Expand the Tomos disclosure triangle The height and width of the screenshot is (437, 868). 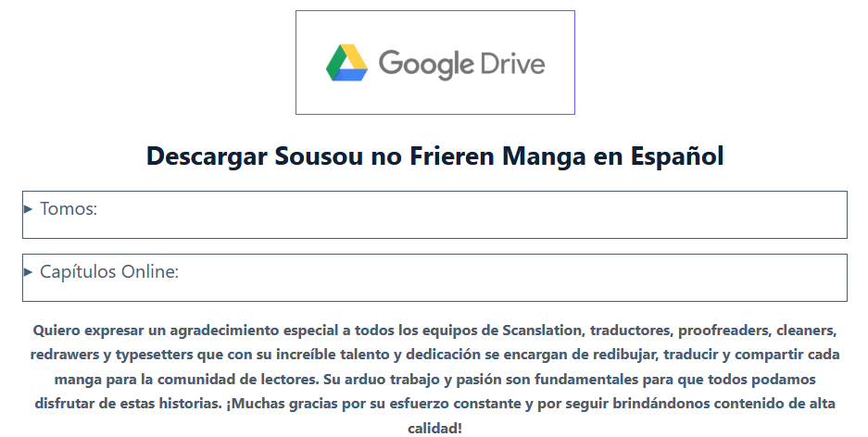(28, 209)
